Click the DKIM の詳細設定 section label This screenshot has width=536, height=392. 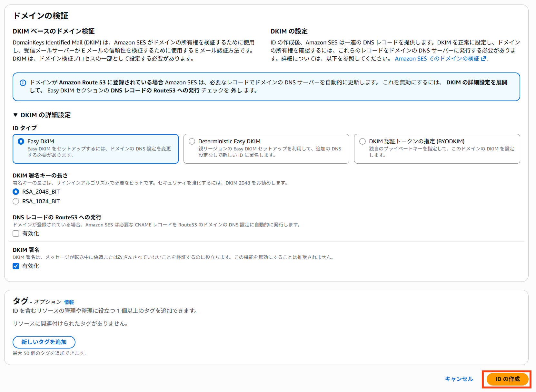pos(45,115)
